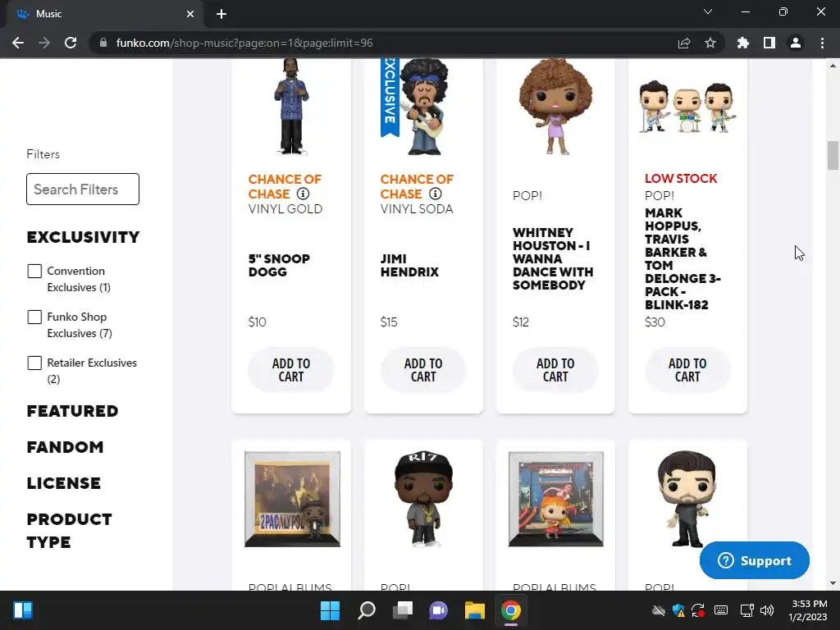The height and width of the screenshot is (630, 840).
Task: Click the share page icon
Action: click(x=684, y=43)
